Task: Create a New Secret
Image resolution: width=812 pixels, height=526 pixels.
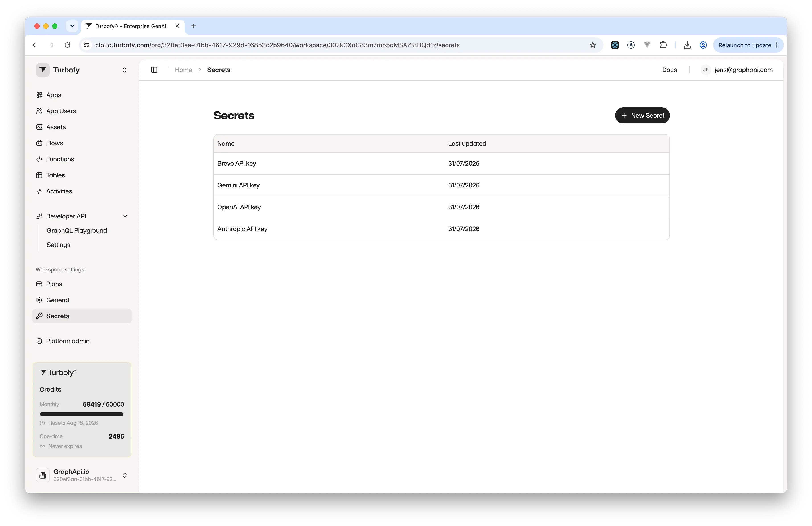Action: pos(642,115)
